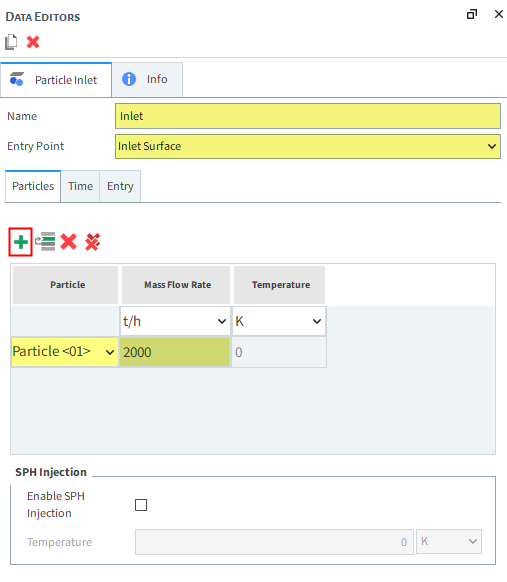Click the green plus add particle icon
The width and height of the screenshot is (507, 582).
[21, 242]
